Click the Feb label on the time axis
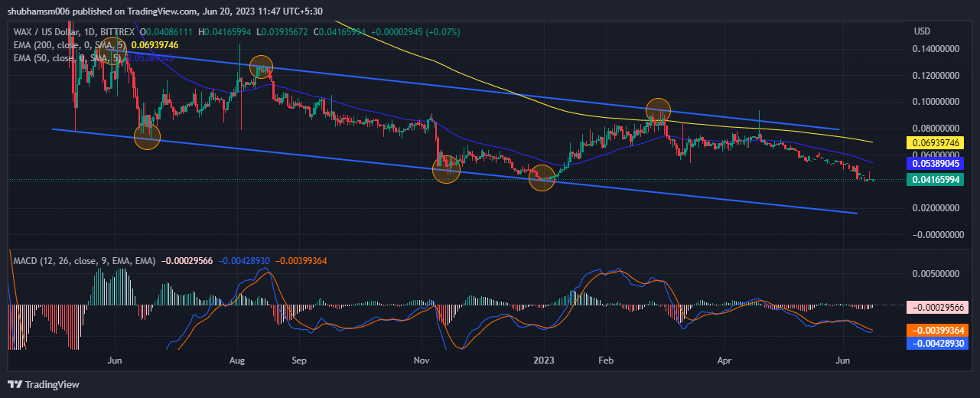Viewport: 980px width, 398px height. coord(606,359)
